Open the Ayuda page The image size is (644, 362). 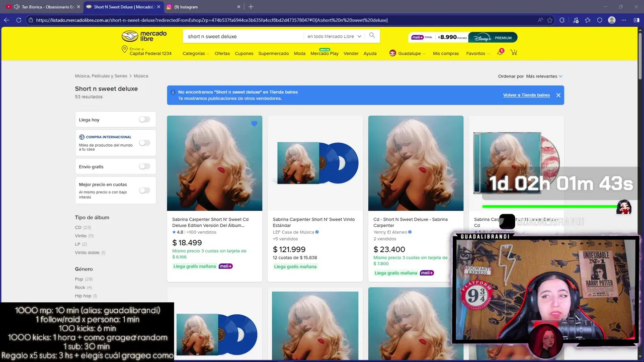pyautogui.click(x=370, y=53)
